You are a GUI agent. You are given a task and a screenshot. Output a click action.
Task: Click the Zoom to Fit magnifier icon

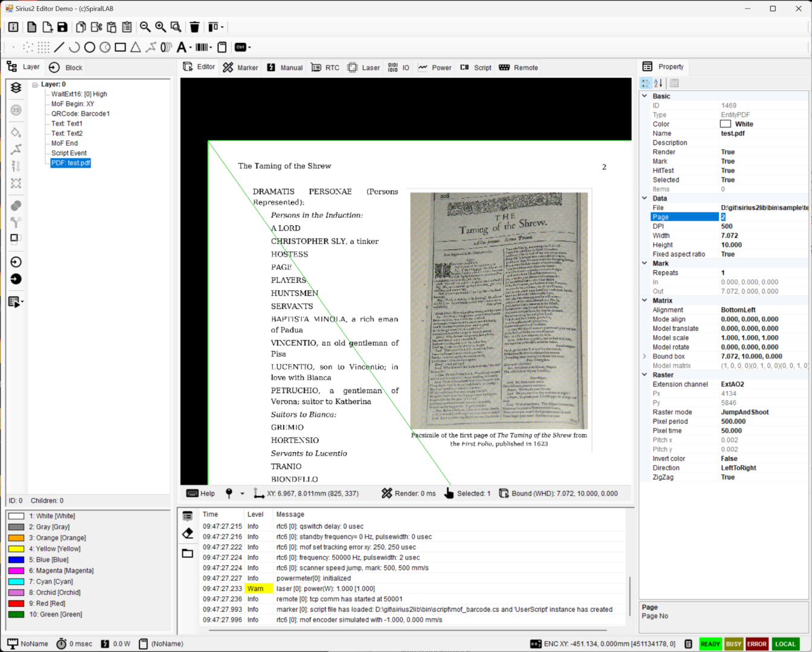tap(176, 27)
